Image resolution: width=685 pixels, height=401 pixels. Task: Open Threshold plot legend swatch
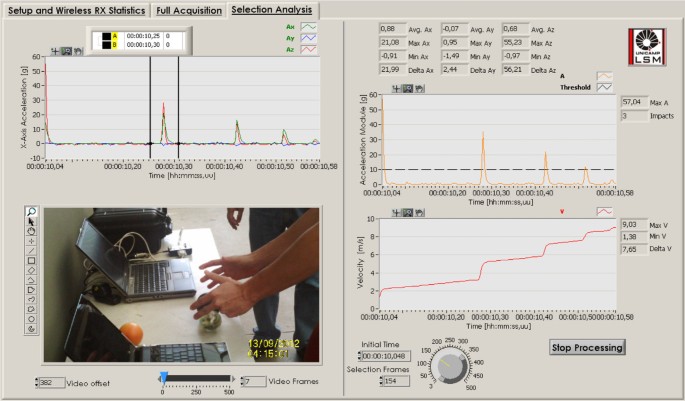[605, 87]
